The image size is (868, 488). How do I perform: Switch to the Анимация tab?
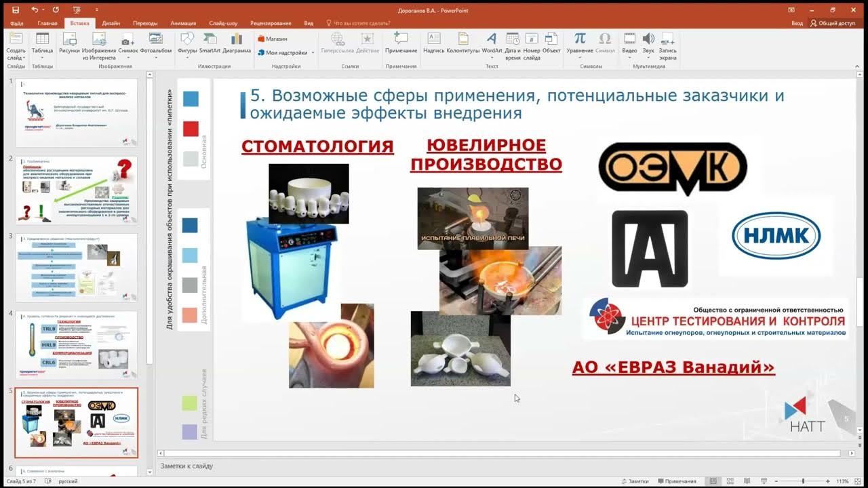183,23
